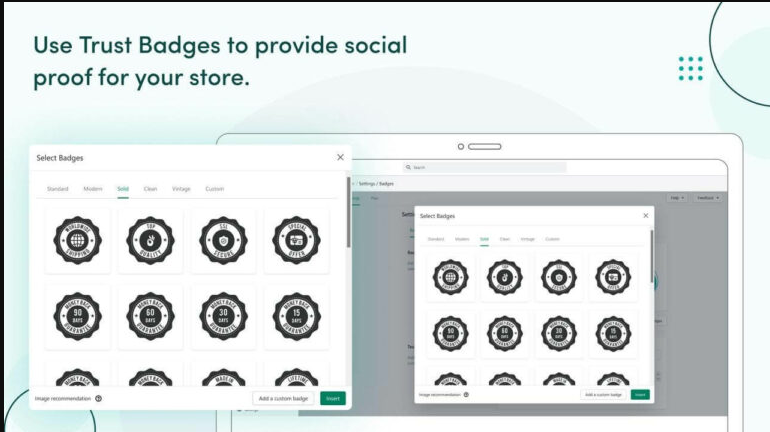Click Image recommendation help icon, enlarged dialog
770x432 pixels.
[98, 399]
